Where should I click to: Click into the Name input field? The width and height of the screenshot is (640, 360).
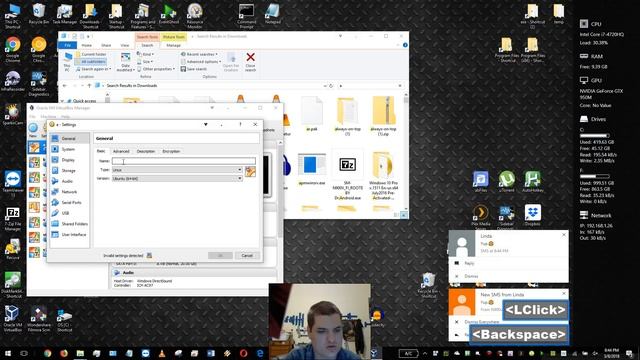point(184,161)
